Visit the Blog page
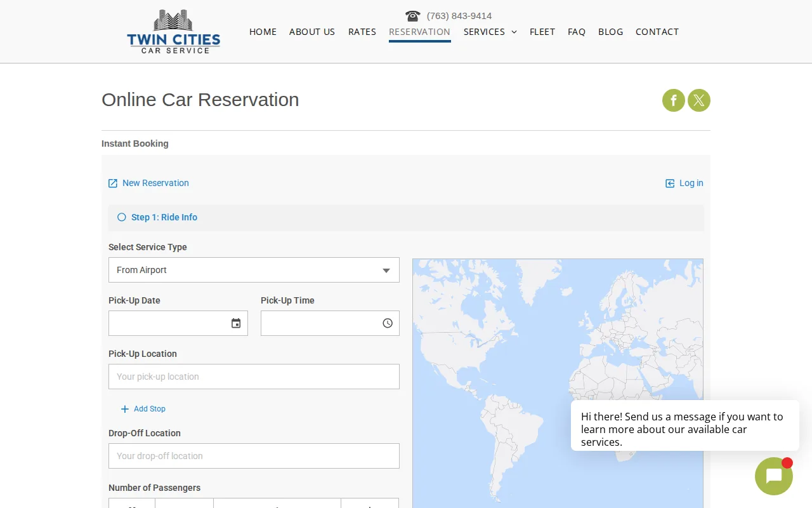The height and width of the screenshot is (508, 812). [x=610, y=32]
